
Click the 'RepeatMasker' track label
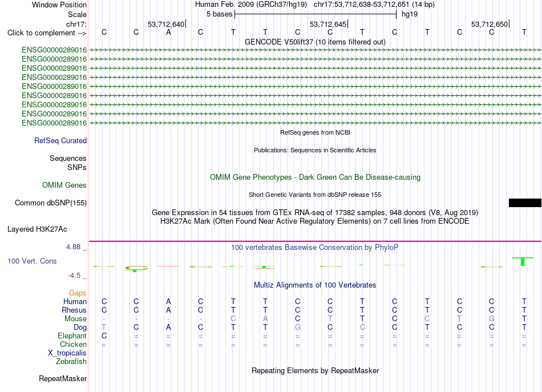[x=63, y=378]
